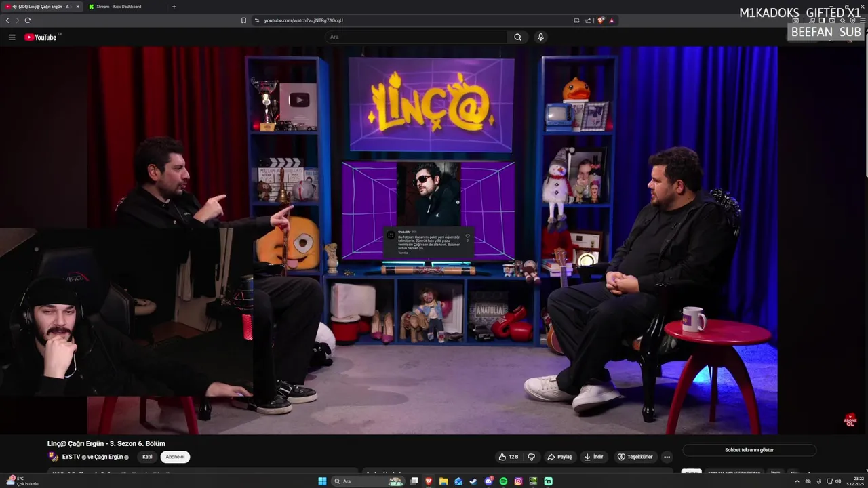
Task: Start voice search with microphone icon
Action: [540, 37]
